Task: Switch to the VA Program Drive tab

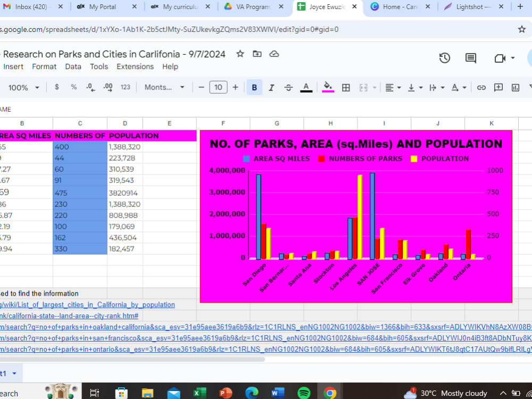Action: (x=253, y=7)
